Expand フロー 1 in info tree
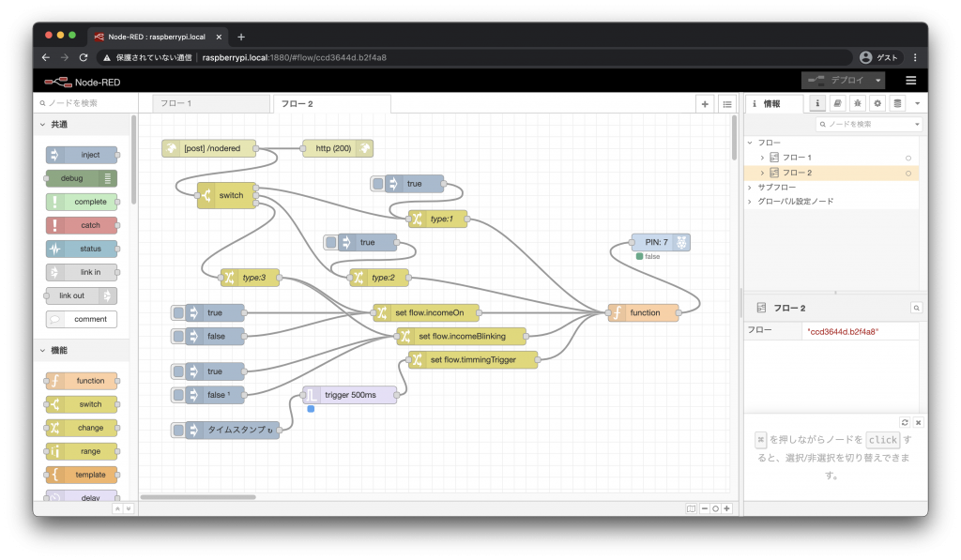The width and height of the screenshot is (961, 560). (x=762, y=158)
